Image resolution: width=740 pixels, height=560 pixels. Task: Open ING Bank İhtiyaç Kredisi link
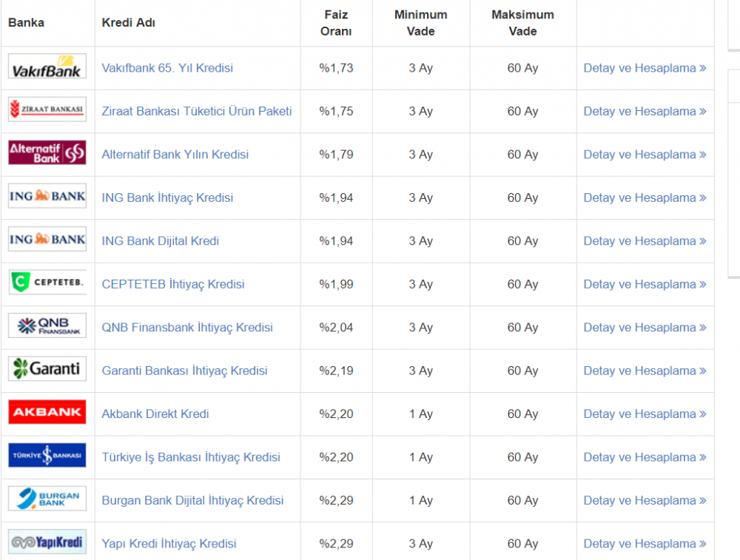(167, 198)
